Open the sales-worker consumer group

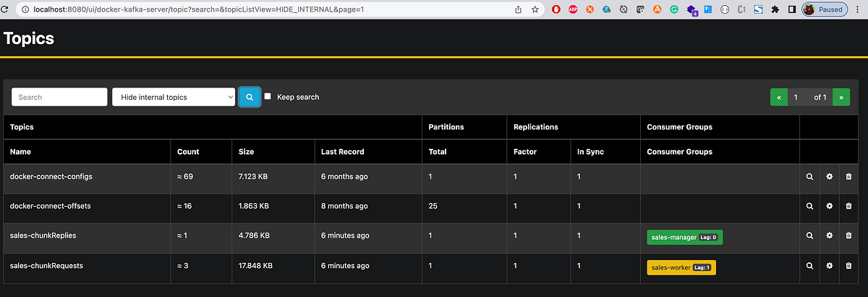681,267
